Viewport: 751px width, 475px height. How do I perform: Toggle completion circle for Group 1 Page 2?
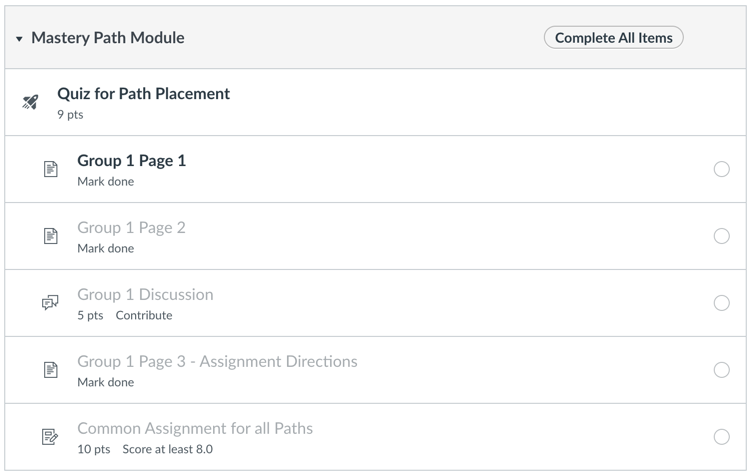pos(722,237)
